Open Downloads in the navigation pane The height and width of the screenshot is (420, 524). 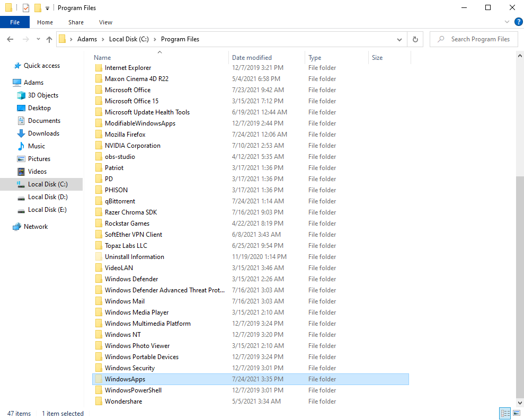click(x=43, y=133)
